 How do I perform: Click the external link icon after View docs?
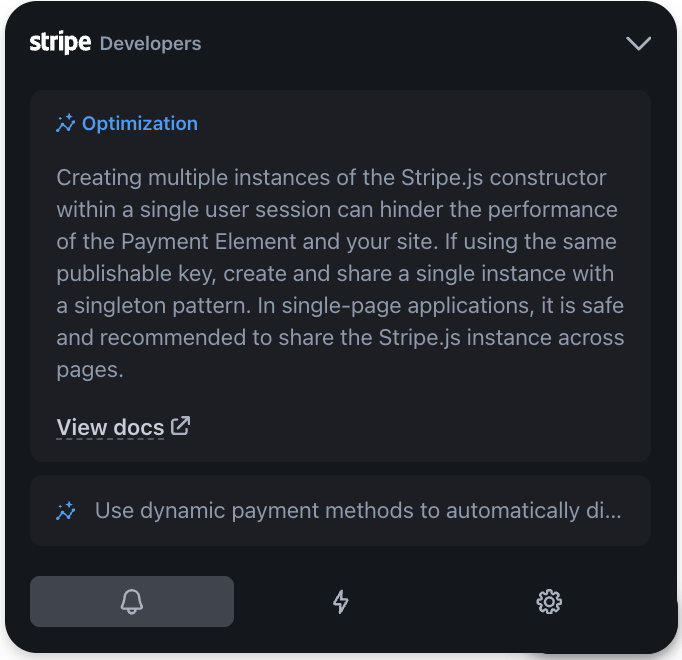pyautogui.click(x=181, y=426)
